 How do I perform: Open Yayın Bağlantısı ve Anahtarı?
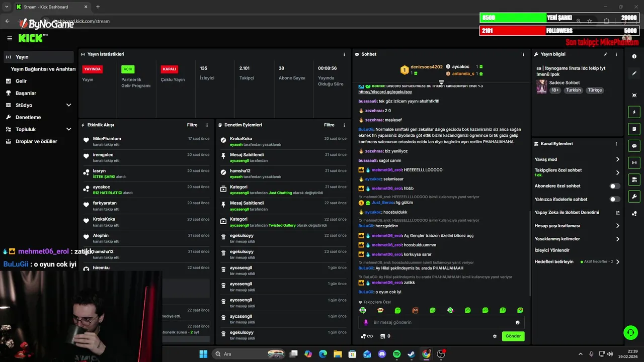coord(43,69)
